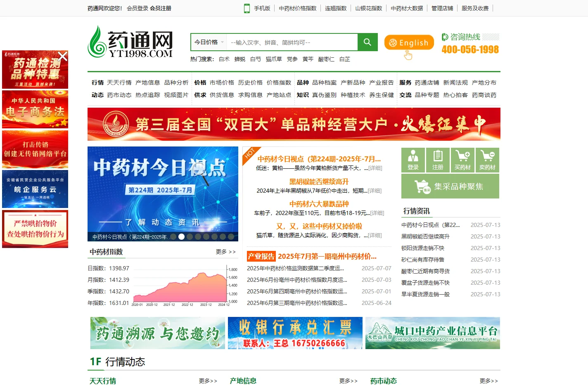This screenshot has height=385, width=588.
Task: Open 品种档案 in navigation
Action: pos(324,83)
